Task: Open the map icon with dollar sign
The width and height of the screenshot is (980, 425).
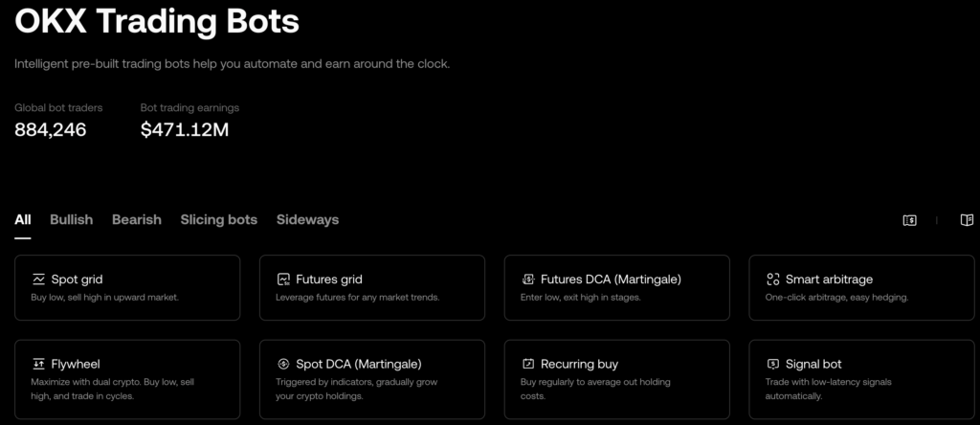Action: tap(910, 220)
